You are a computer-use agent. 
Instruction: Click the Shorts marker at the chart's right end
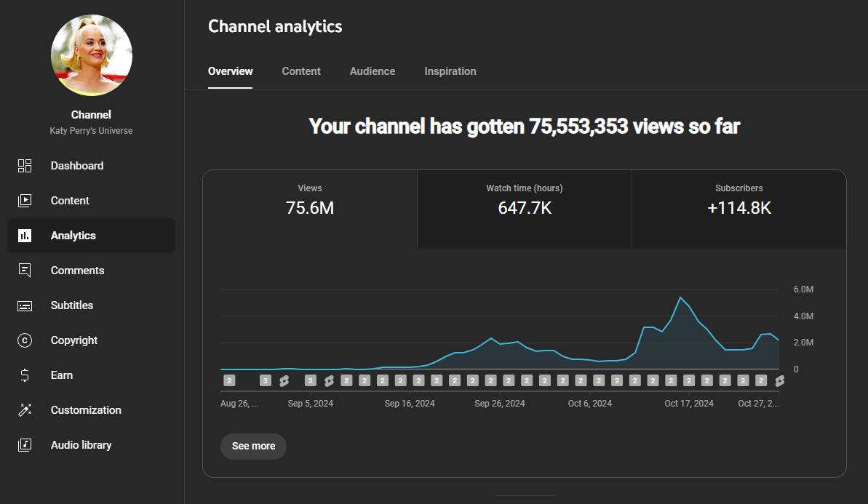pos(779,380)
